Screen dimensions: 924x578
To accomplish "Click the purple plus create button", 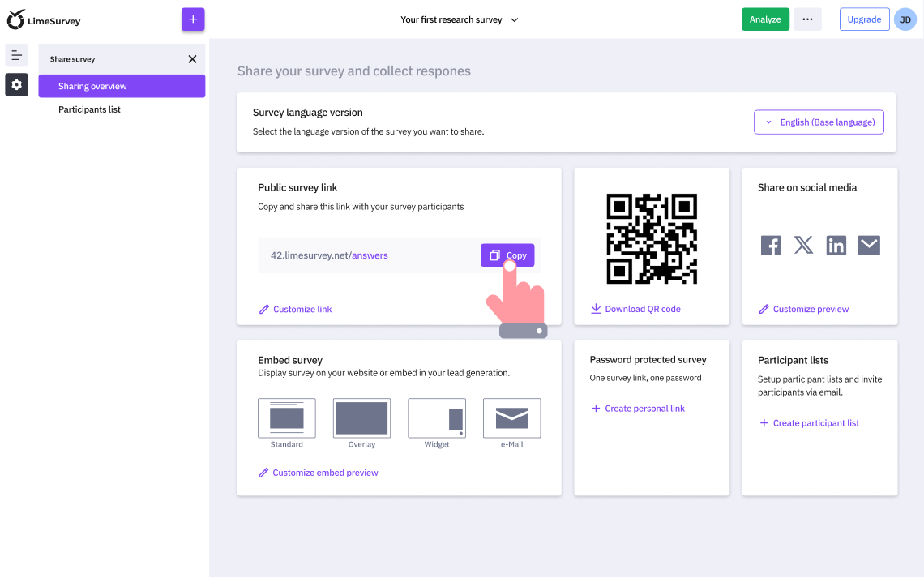I will tap(192, 18).
